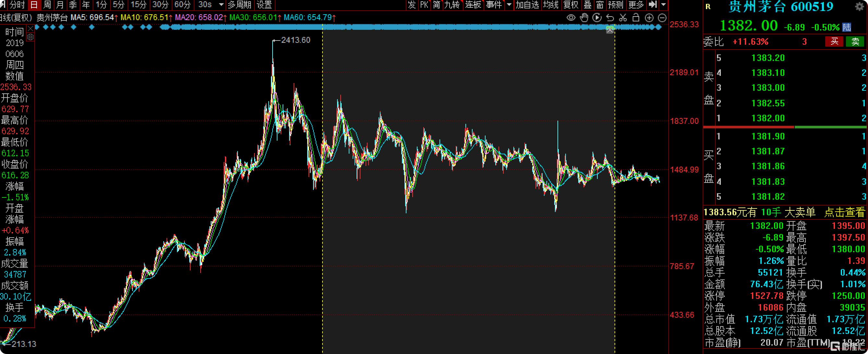This screenshot has height=354, width=868.
Task: Enable the 九转 indicator
Action: tap(452, 5)
